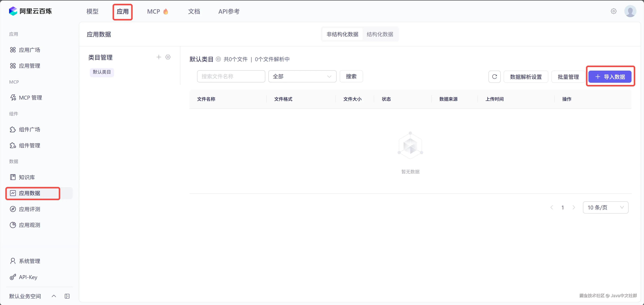The width and height of the screenshot is (644, 305).
Task: Select 非结构化数据 toggle option
Action: click(x=342, y=34)
